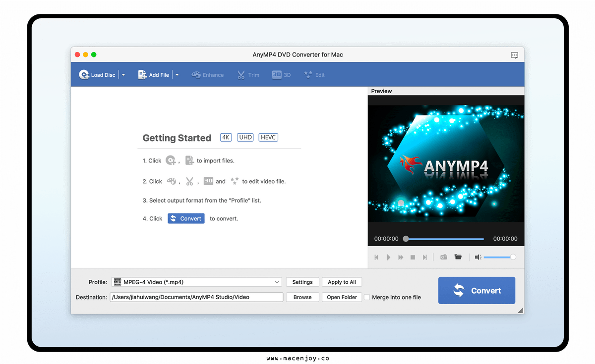Click the Open Folder button
Viewport: 595px width, 364px height.
(342, 297)
